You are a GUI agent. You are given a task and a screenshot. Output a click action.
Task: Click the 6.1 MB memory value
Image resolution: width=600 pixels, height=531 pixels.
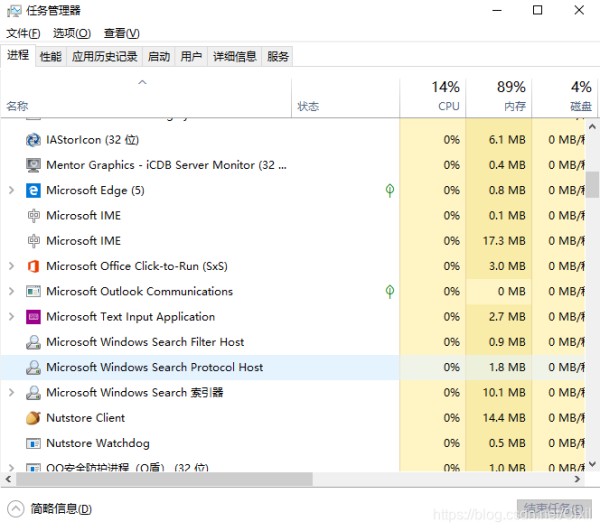pos(507,140)
